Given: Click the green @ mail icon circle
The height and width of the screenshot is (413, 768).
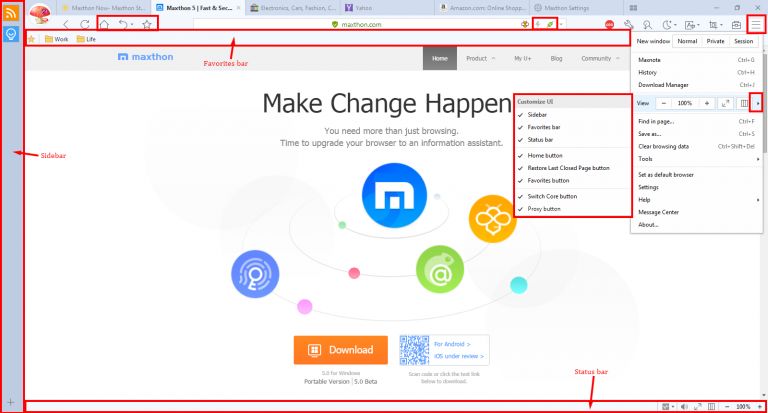Looking at the screenshot, I should pyautogui.click(x=440, y=269).
